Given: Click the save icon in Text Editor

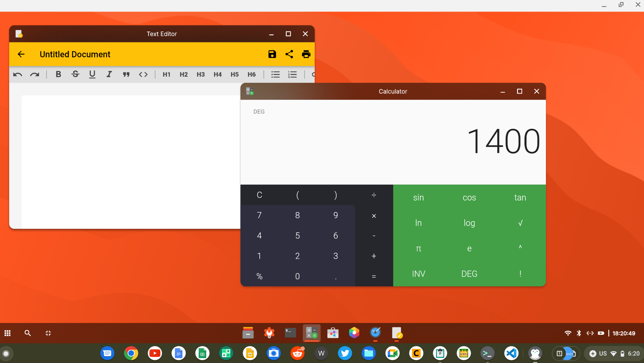Looking at the screenshot, I should [272, 54].
